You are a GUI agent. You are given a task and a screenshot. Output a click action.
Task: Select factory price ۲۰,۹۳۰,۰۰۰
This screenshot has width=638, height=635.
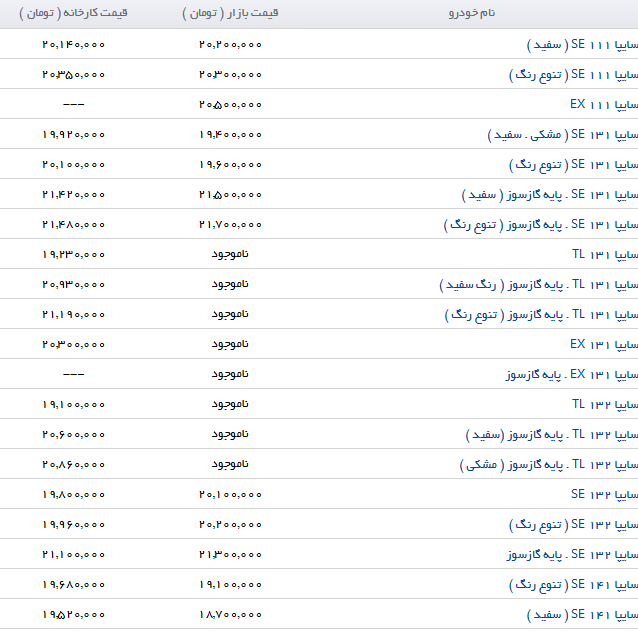(x=73, y=284)
